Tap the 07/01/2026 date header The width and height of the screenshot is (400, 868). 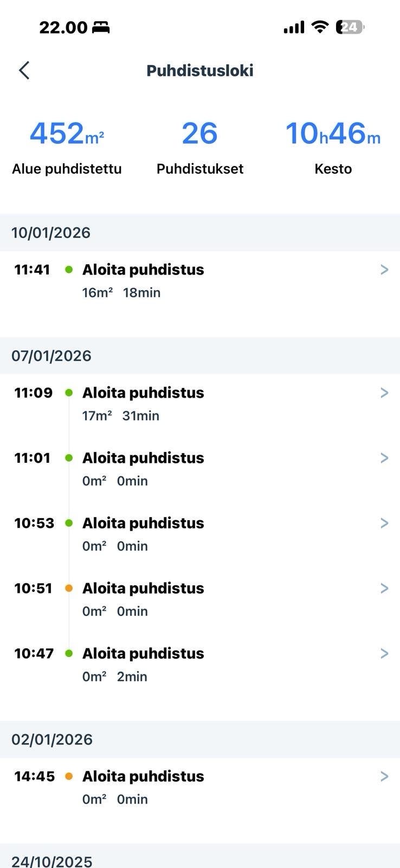(x=51, y=356)
